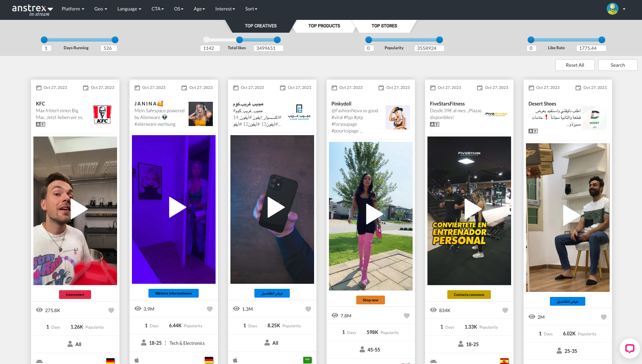Open the chat support bubble icon
642x364 pixels.
tap(630, 348)
